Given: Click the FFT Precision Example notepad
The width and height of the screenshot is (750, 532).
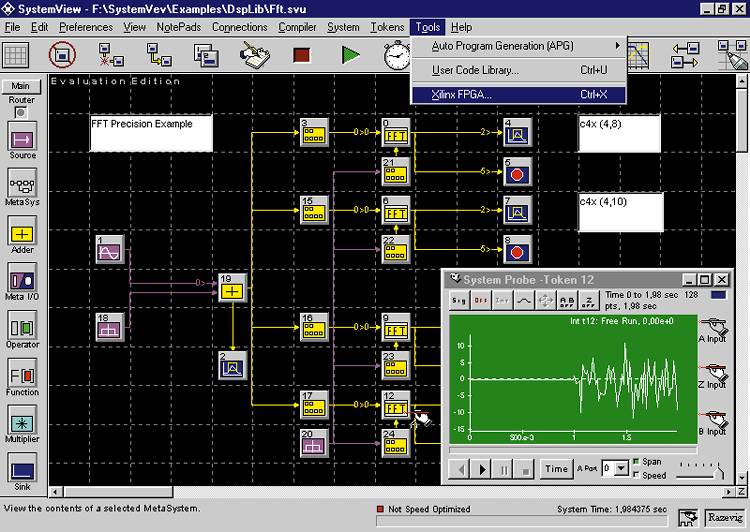Looking at the screenshot, I should point(151,133).
